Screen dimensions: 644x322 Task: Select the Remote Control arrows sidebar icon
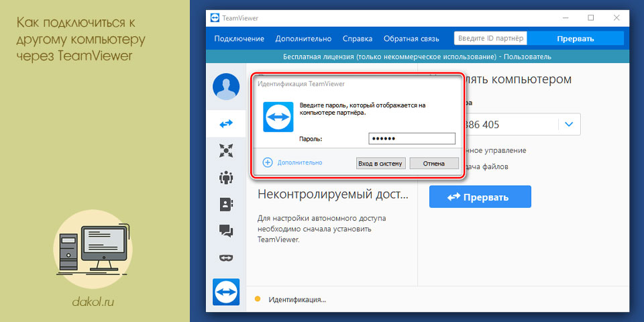point(226,123)
